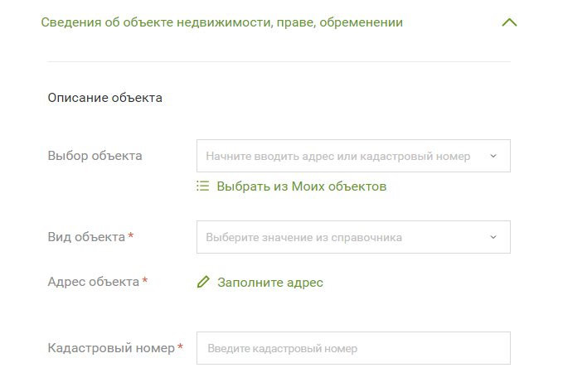The height and width of the screenshot is (392, 563).
Task: Click the required asterisk beside "Кадастровый номер"
Action: [180, 348]
